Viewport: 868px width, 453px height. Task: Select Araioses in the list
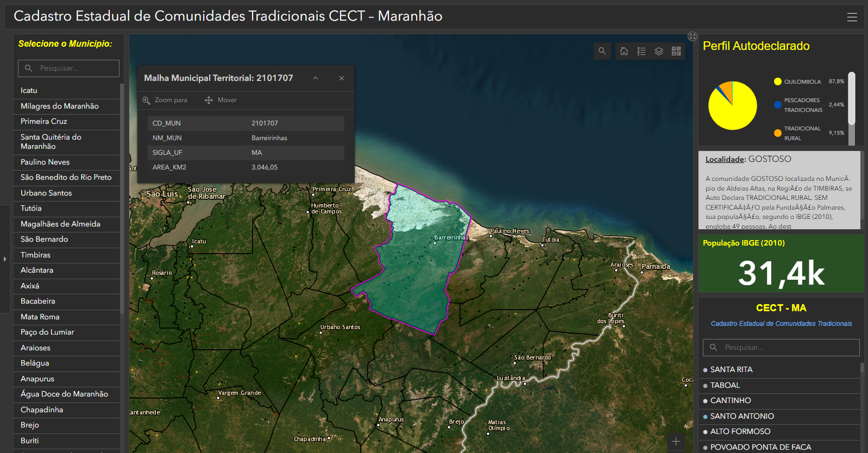pyautogui.click(x=66, y=348)
